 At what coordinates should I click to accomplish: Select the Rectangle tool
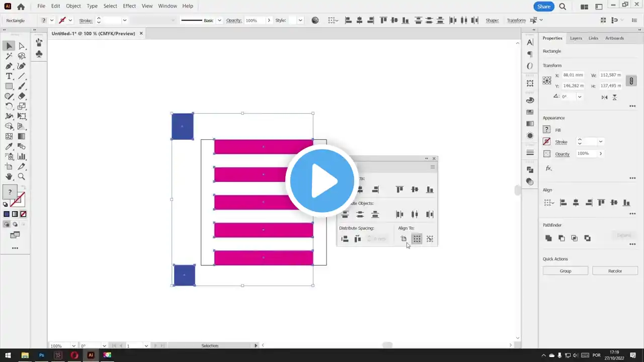click(x=9, y=86)
